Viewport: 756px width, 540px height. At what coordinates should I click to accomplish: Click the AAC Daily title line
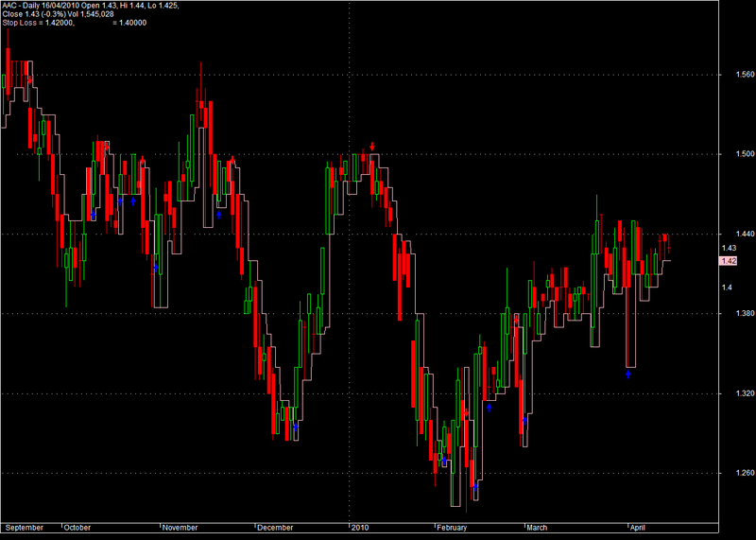coord(91,6)
